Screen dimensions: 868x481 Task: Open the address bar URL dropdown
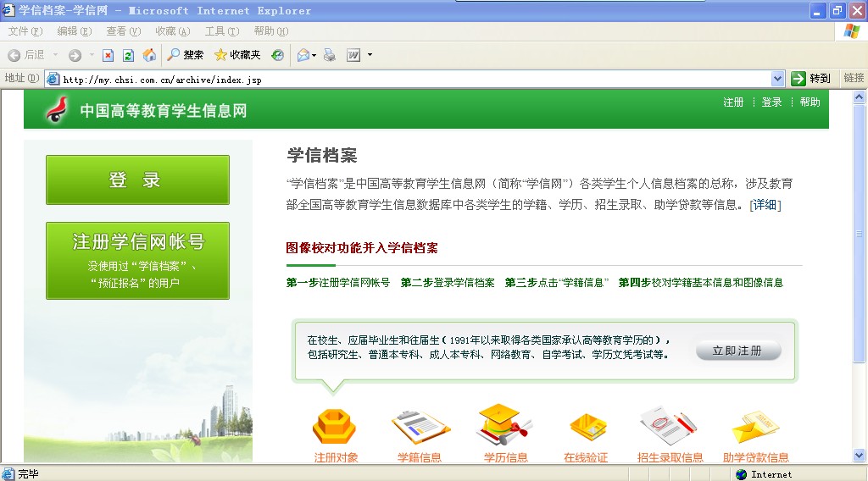tap(777, 79)
